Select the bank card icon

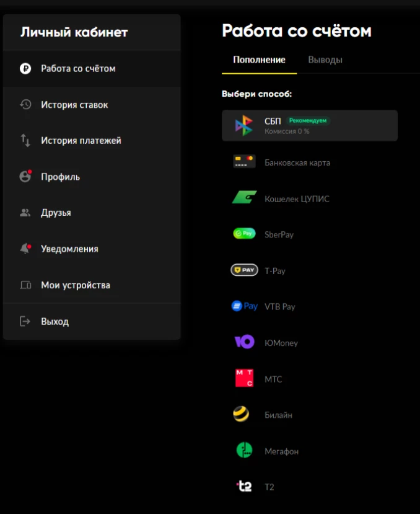pos(244,162)
